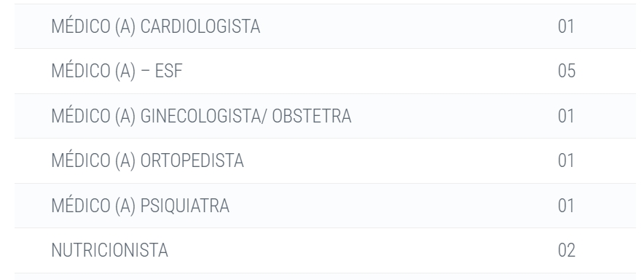Select the MÉDICO (A) CARDIOLOGISTA row label
The width and height of the screenshot is (644, 280).
click(x=156, y=26)
